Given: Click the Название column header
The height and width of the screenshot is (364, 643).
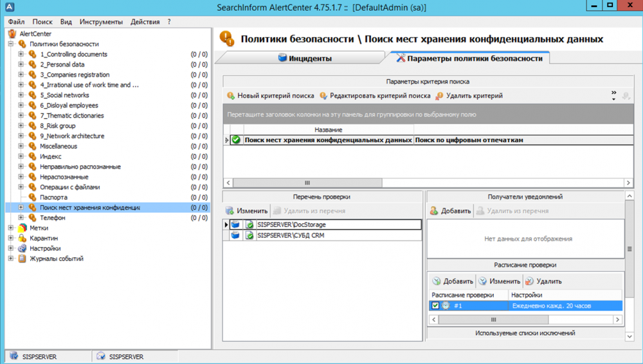Looking at the screenshot, I should pyautogui.click(x=329, y=130).
